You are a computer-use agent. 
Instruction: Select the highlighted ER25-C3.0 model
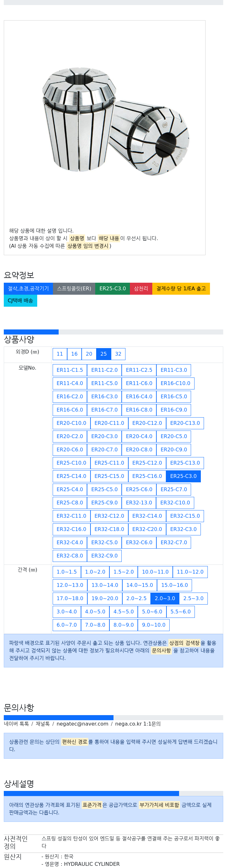[x=183, y=476]
